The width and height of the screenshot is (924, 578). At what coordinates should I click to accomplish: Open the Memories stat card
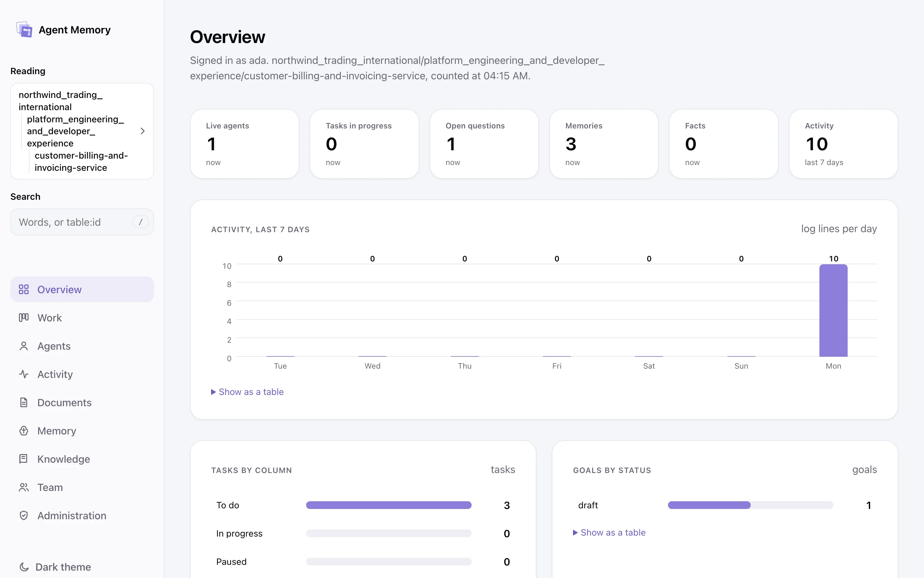[x=604, y=144]
